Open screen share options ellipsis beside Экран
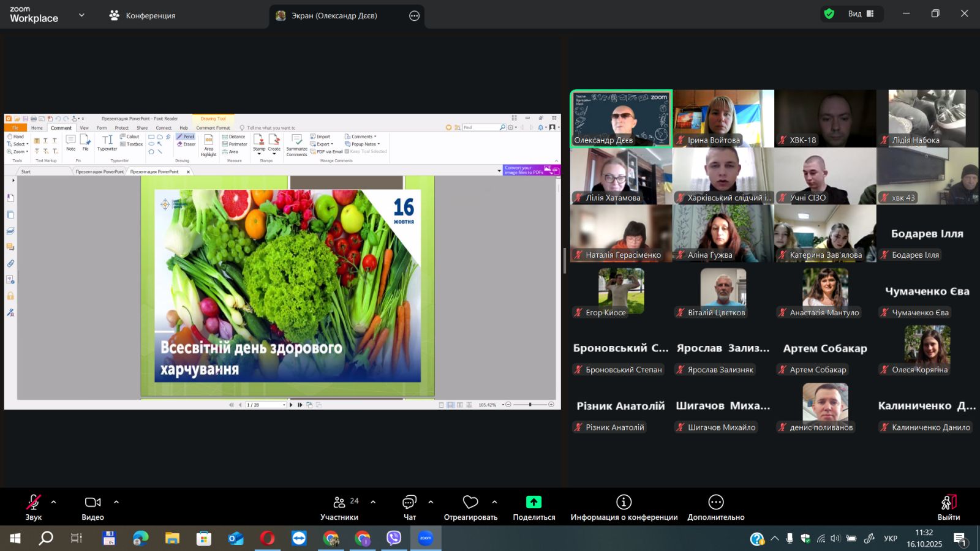980x551 pixels. tap(414, 16)
